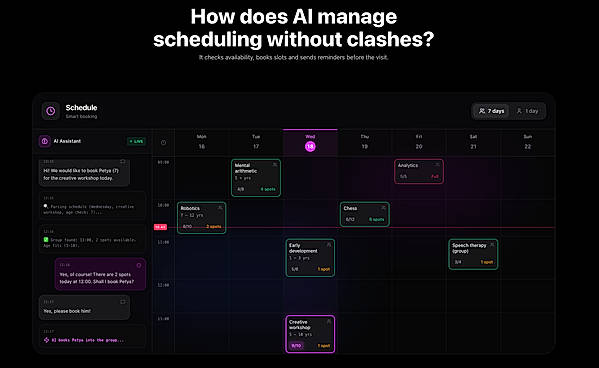Click the purple 'Yes, of course!' AI reply
This screenshot has width=599, height=368.
point(100,274)
